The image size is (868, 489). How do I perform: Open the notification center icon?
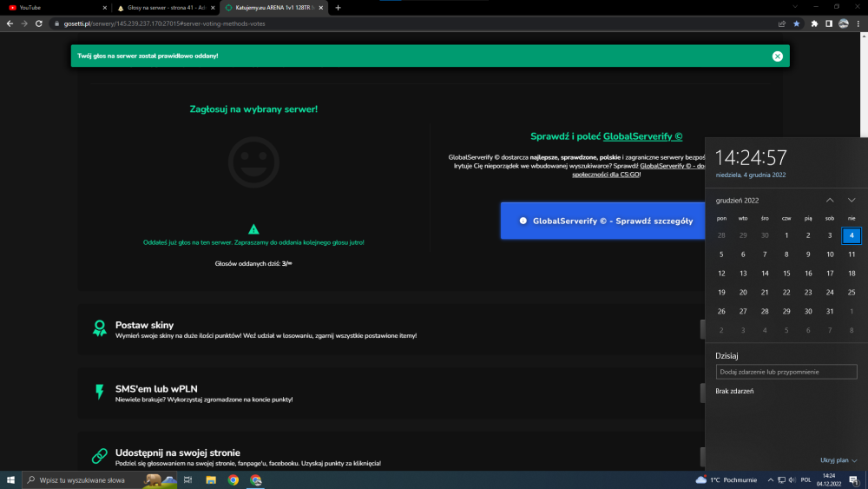tap(854, 479)
